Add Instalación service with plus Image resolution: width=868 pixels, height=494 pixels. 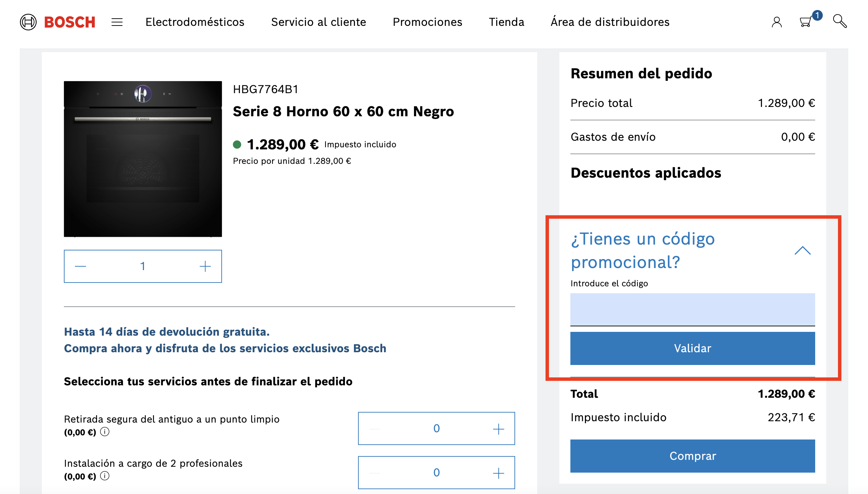pyautogui.click(x=498, y=473)
